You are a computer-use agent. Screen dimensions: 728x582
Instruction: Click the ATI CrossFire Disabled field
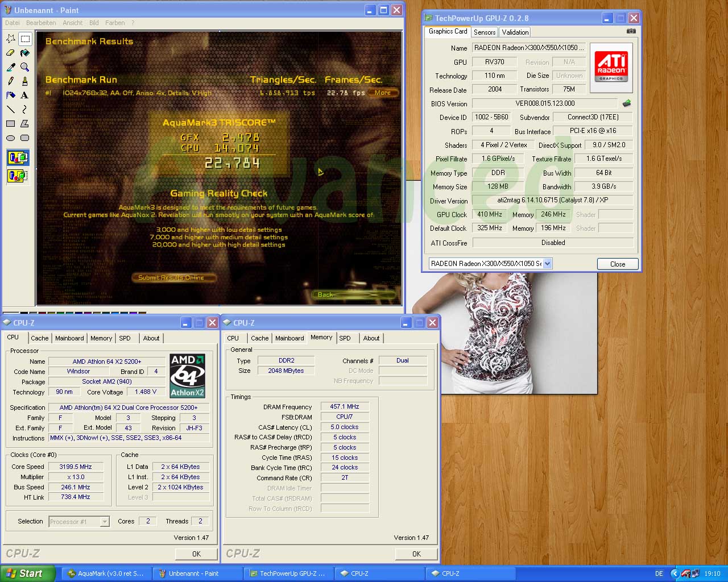click(x=553, y=242)
